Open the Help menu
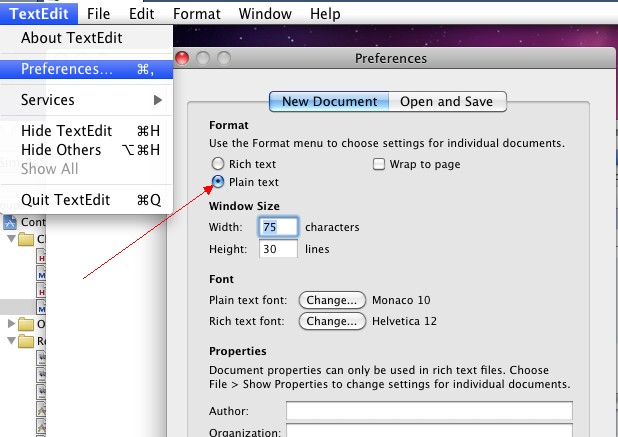Viewport: 618px width, 437px height. point(325,14)
